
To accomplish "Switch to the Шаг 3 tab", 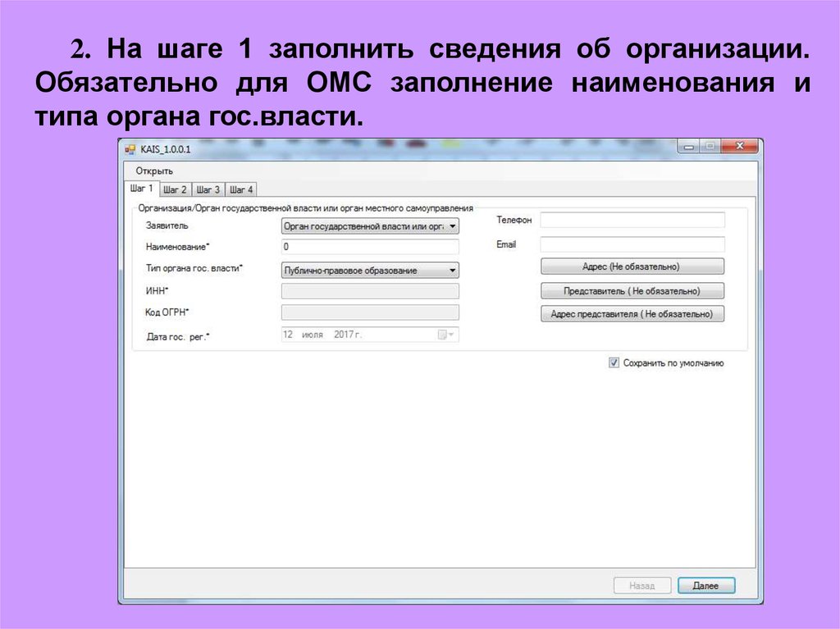I will 208,189.
